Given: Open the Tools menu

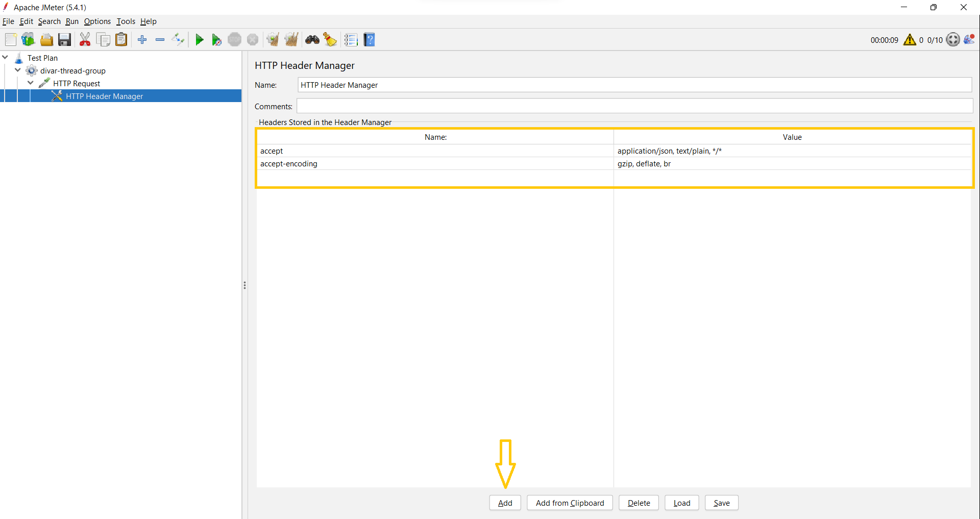Looking at the screenshot, I should [126, 21].
